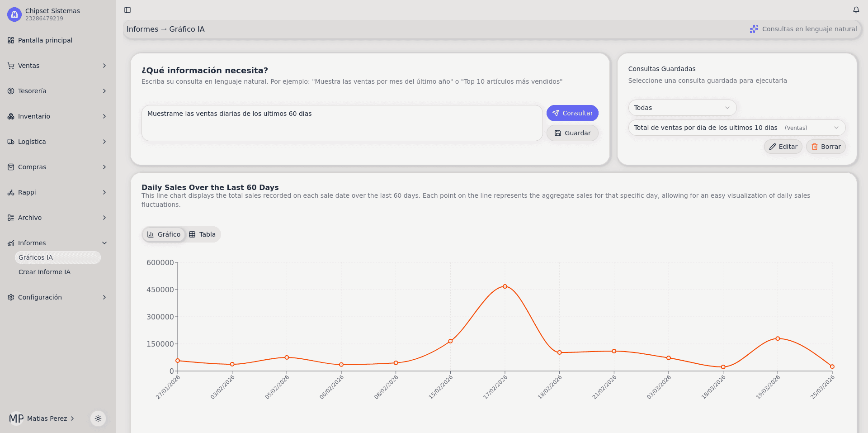Expand the Ventas menu
The height and width of the screenshot is (433, 868).
(x=57, y=66)
